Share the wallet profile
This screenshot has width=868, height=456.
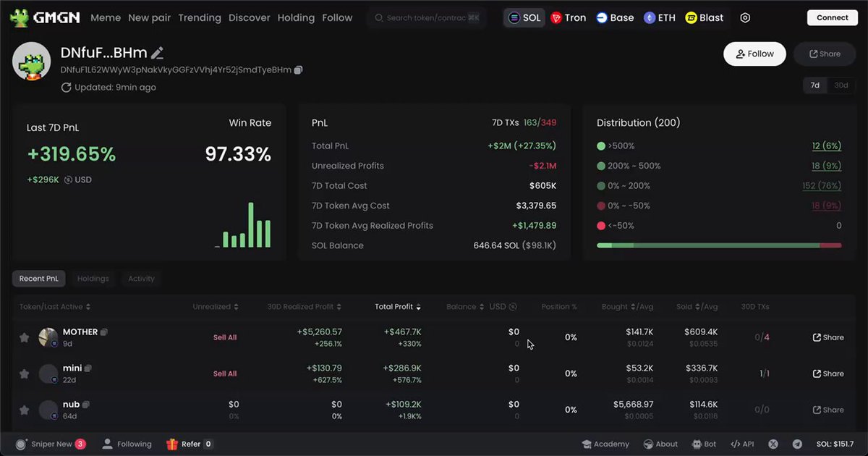pos(825,54)
